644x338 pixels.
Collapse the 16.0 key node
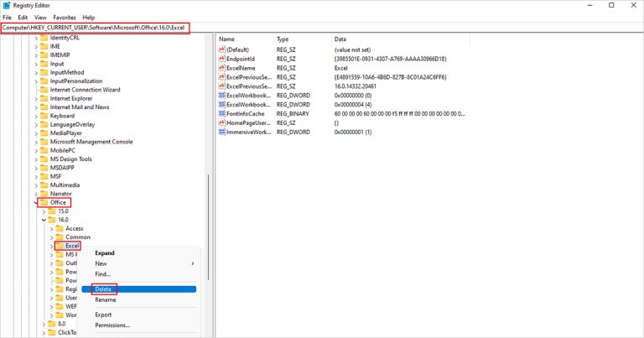point(44,220)
